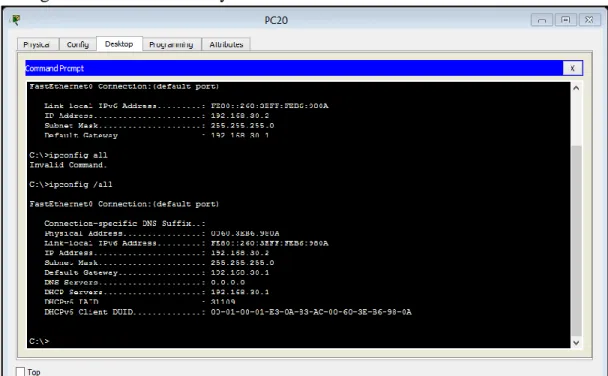Click the terminal scrollbar up arrow
Screen dimensions: 608x376
pyautogui.click(x=576, y=88)
